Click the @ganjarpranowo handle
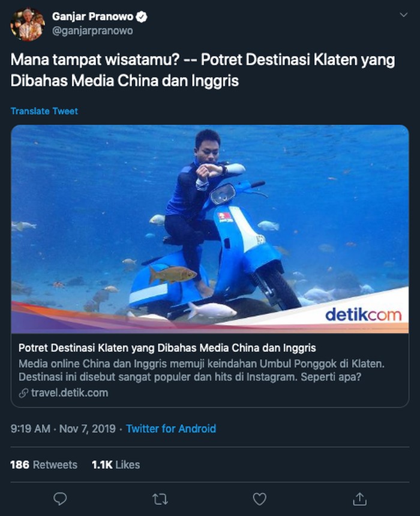Viewport: 420px width, 516px height. point(92,31)
